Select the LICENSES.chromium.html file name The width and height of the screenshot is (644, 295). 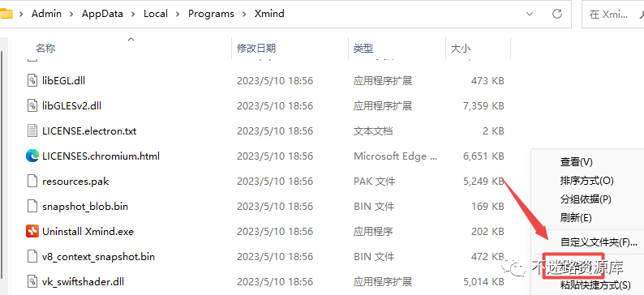click(x=101, y=156)
